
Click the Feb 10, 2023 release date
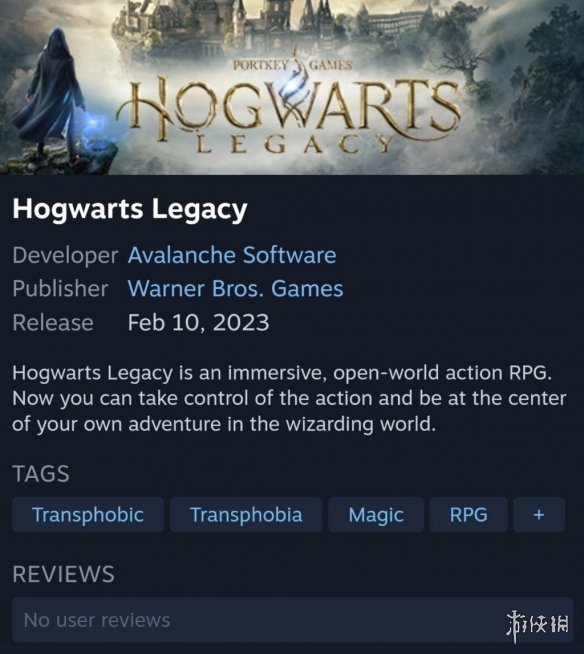pyautogui.click(x=198, y=322)
